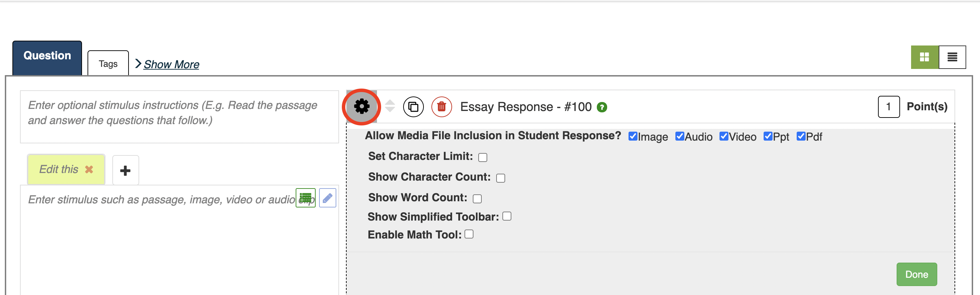Click the reorder up/down arrows
The height and width of the screenshot is (295, 980).
tap(390, 106)
